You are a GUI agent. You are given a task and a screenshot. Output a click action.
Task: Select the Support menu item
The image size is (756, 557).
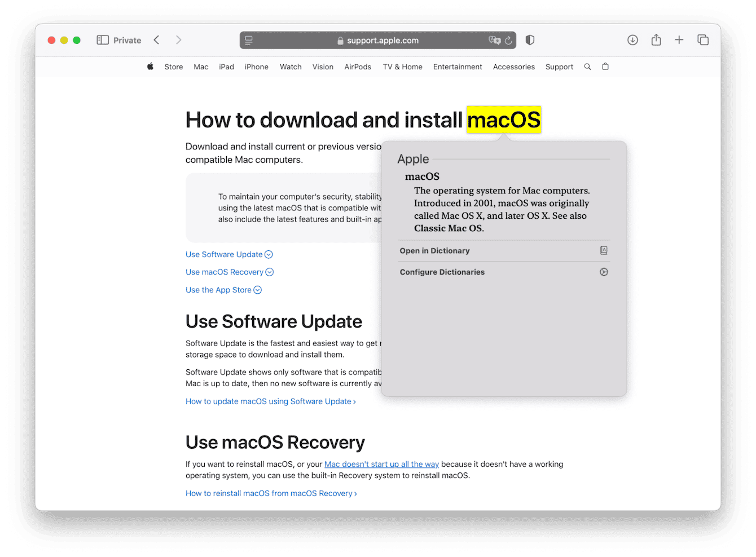point(559,67)
